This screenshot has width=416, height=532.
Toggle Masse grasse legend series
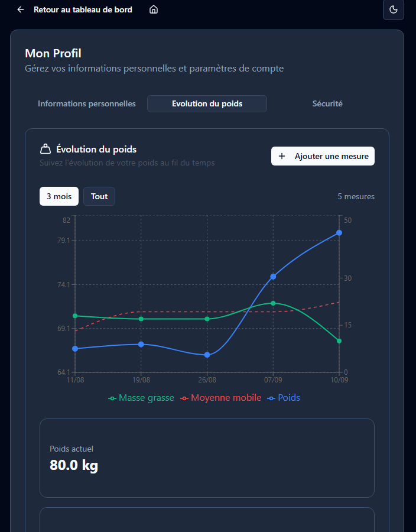tap(141, 398)
